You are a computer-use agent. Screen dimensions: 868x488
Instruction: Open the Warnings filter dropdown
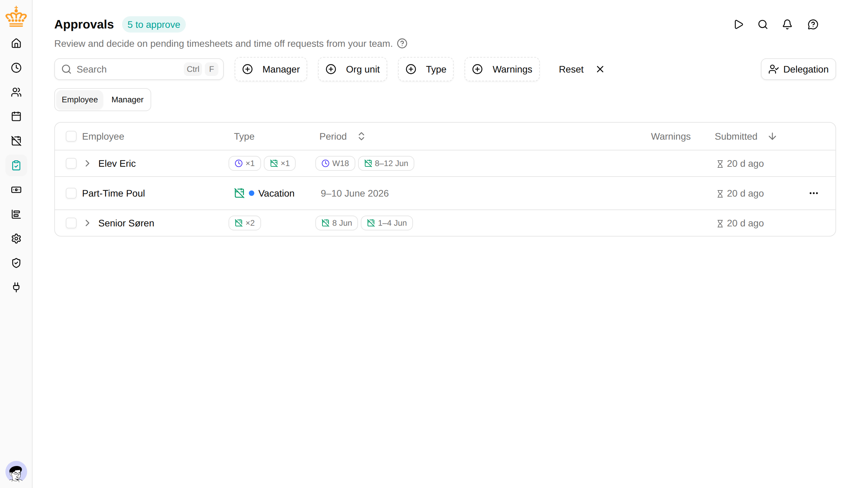click(x=502, y=69)
